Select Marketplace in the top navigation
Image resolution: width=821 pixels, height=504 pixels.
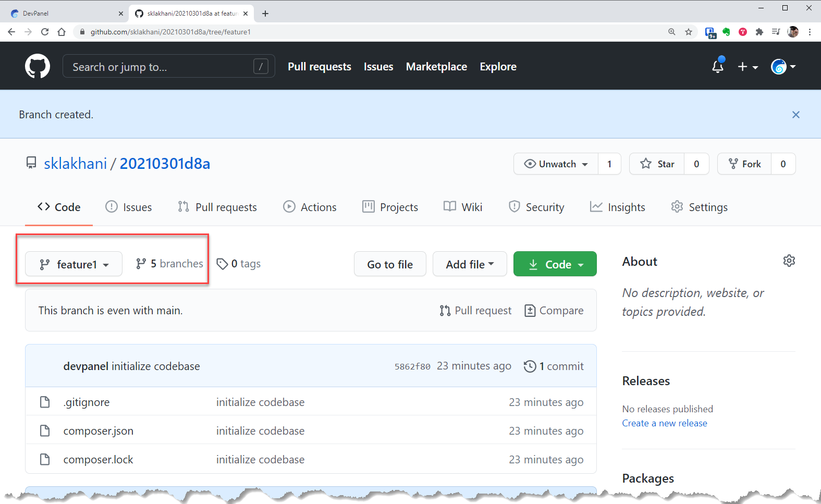pyautogui.click(x=436, y=67)
